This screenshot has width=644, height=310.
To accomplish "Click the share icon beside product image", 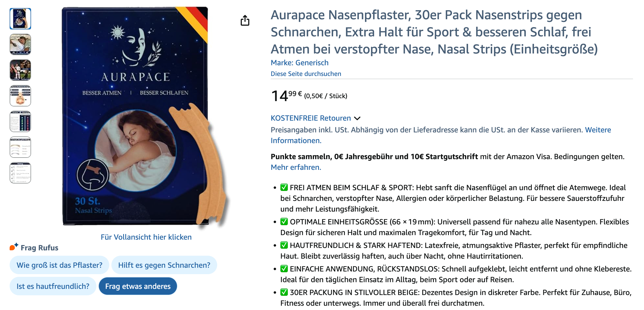I will point(245,21).
